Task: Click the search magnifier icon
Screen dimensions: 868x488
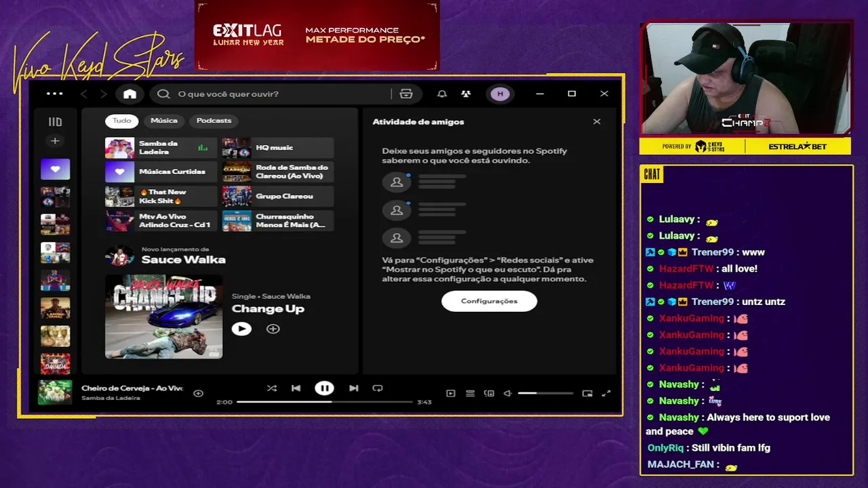Action: coord(163,94)
